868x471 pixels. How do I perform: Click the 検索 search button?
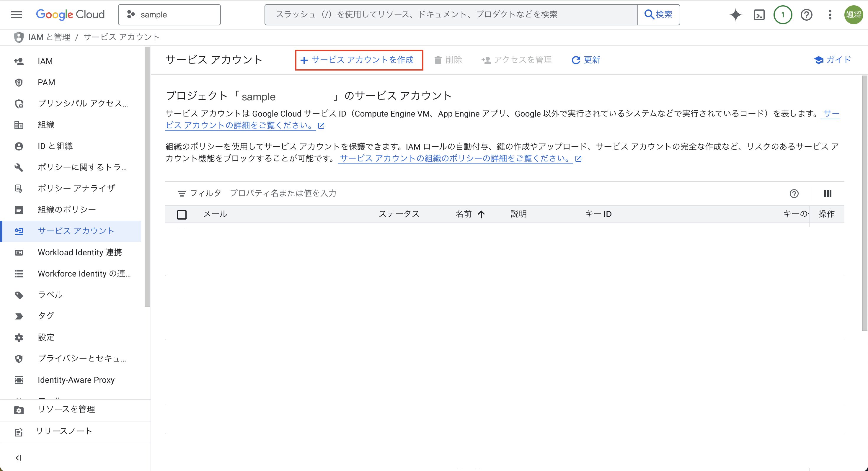point(659,14)
